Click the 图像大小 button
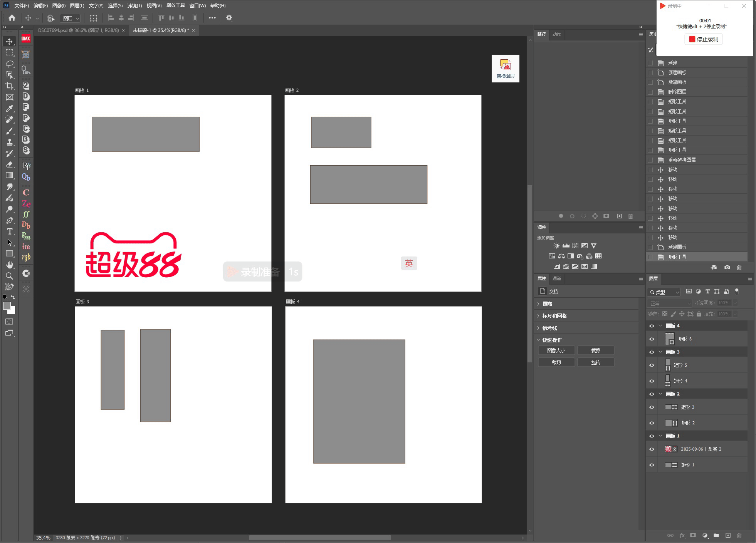The width and height of the screenshot is (756, 543). click(556, 350)
